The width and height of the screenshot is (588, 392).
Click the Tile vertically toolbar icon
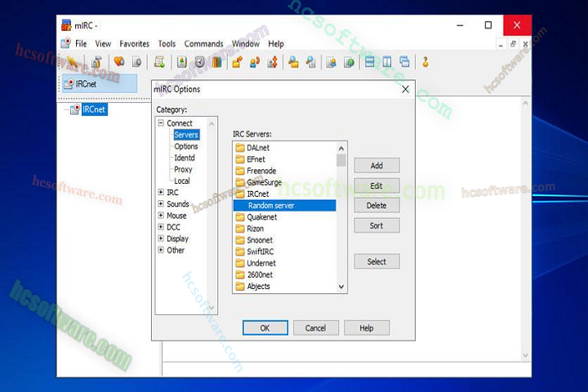click(387, 62)
